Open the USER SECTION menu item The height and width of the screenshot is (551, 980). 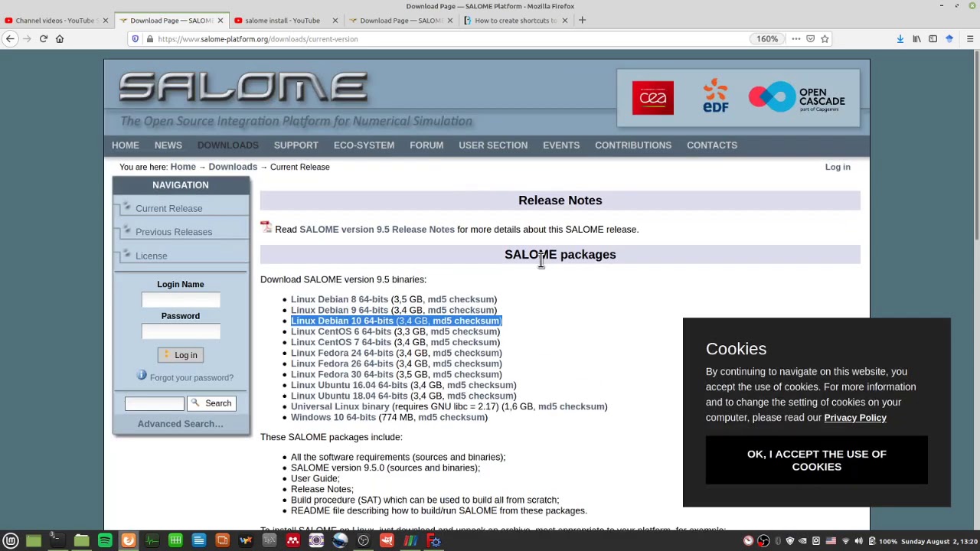pyautogui.click(x=493, y=145)
